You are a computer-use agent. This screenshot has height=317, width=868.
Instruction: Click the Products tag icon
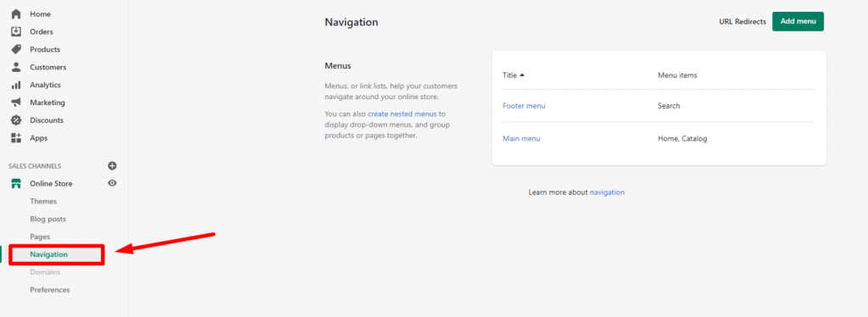coord(16,49)
